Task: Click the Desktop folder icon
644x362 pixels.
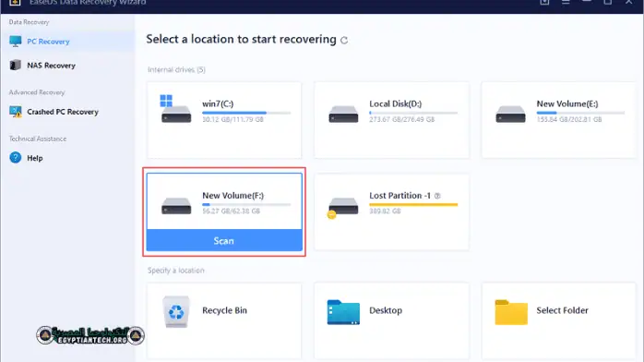Action: tap(343, 312)
